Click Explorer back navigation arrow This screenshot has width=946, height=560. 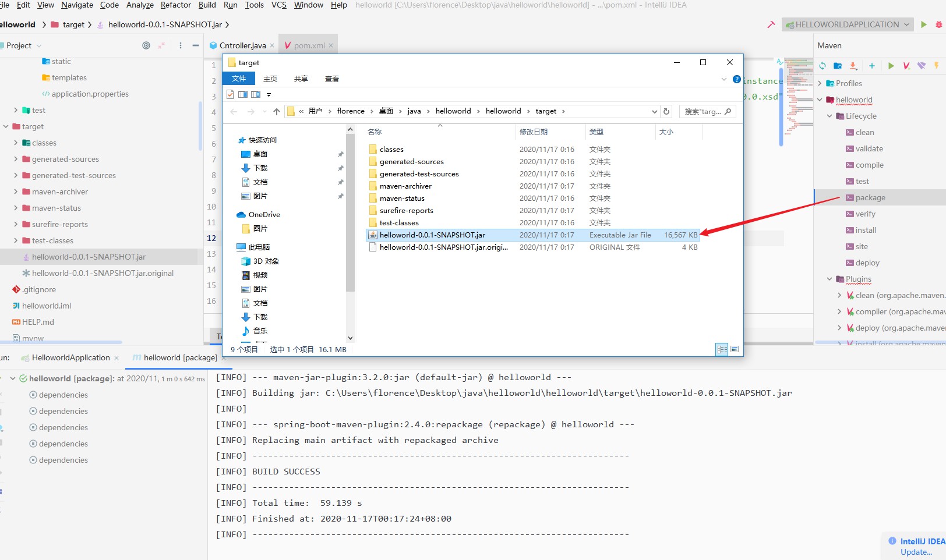pos(234,112)
